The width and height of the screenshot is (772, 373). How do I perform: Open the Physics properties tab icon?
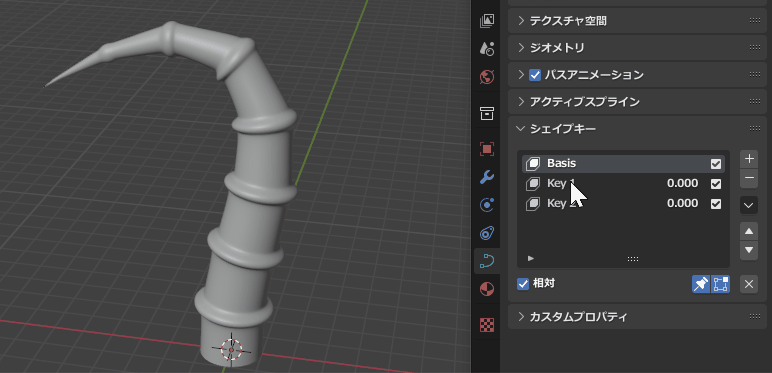(x=487, y=205)
